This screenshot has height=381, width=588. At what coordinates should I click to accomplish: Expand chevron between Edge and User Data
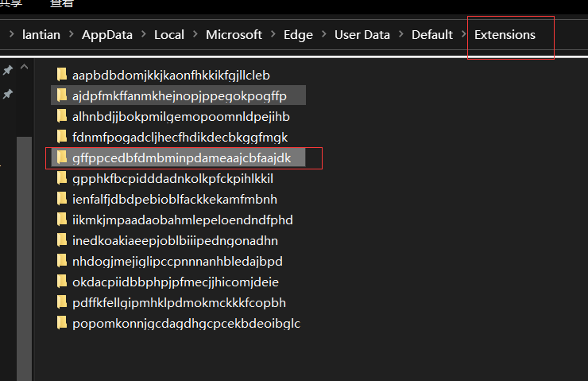pos(324,34)
